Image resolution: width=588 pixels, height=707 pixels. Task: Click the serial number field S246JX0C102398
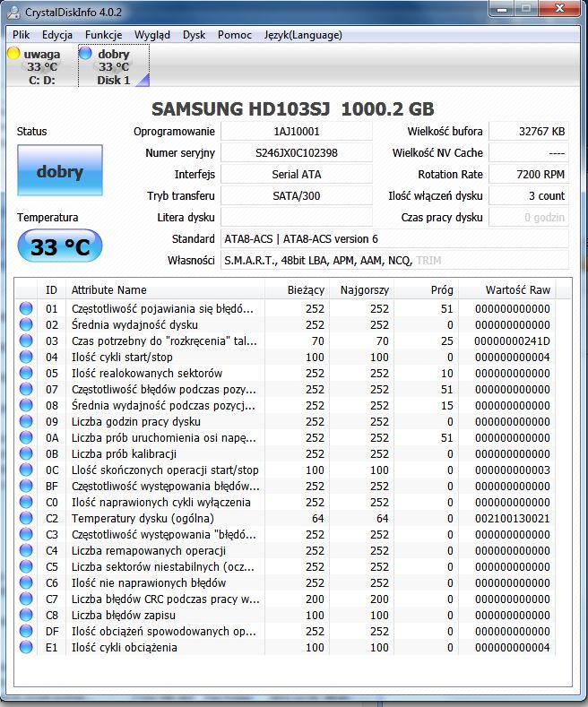[x=297, y=153]
